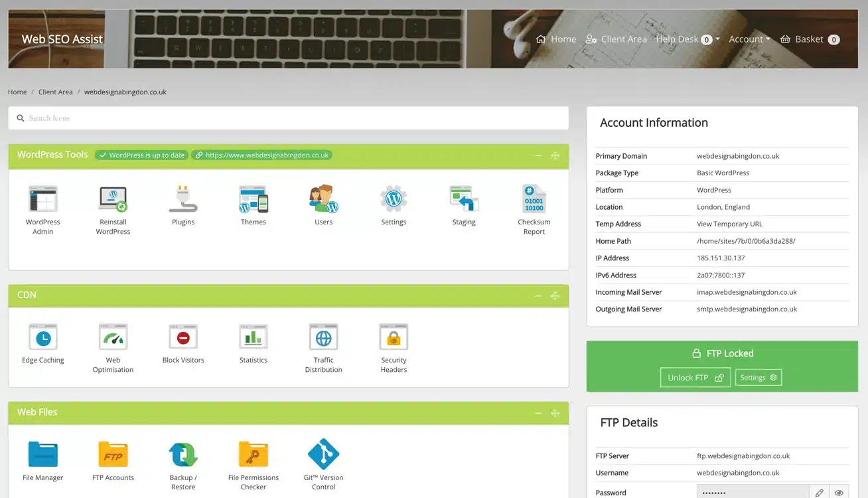Screen dimensions: 868x498
Task: Open File Permissions Checker icon
Action: coord(253,454)
